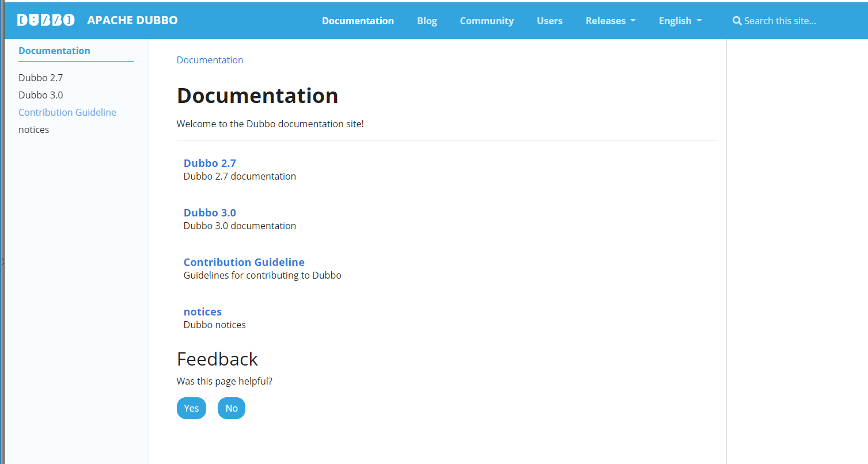Open Contribution Guideline in the sidebar
This screenshot has height=464, width=868.
(x=67, y=112)
